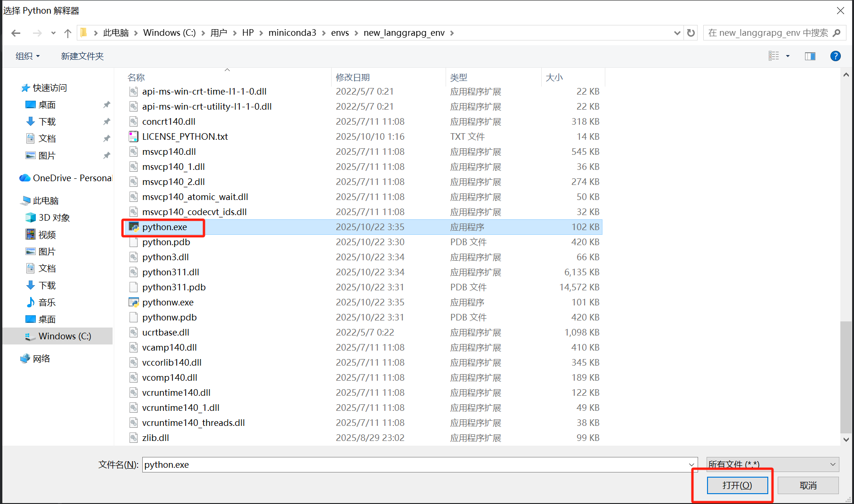The width and height of the screenshot is (854, 504).
Task: Select pythonw.exe file icon
Action: coord(134,302)
